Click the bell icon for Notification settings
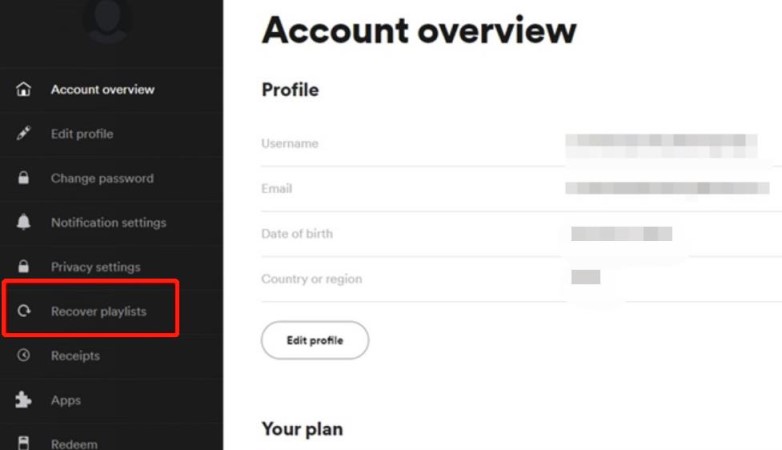 pos(24,223)
